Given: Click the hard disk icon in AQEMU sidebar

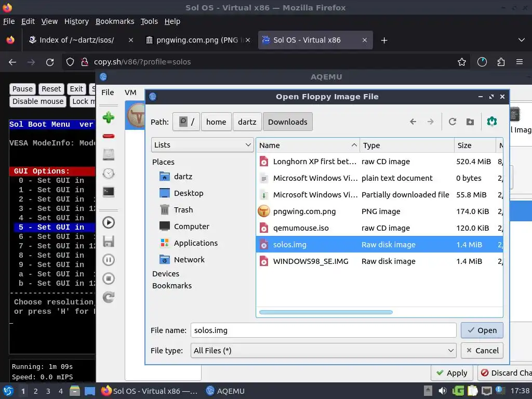Looking at the screenshot, I should coord(109,155).
